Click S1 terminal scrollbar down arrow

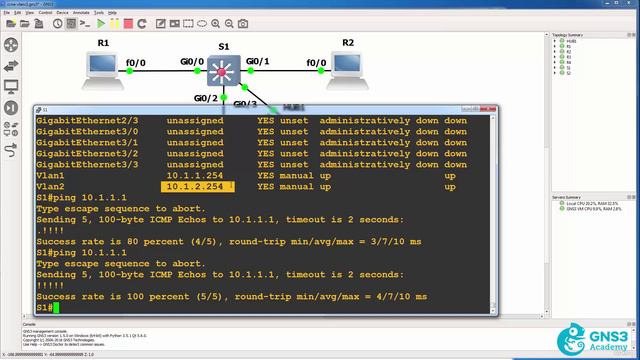493,311
